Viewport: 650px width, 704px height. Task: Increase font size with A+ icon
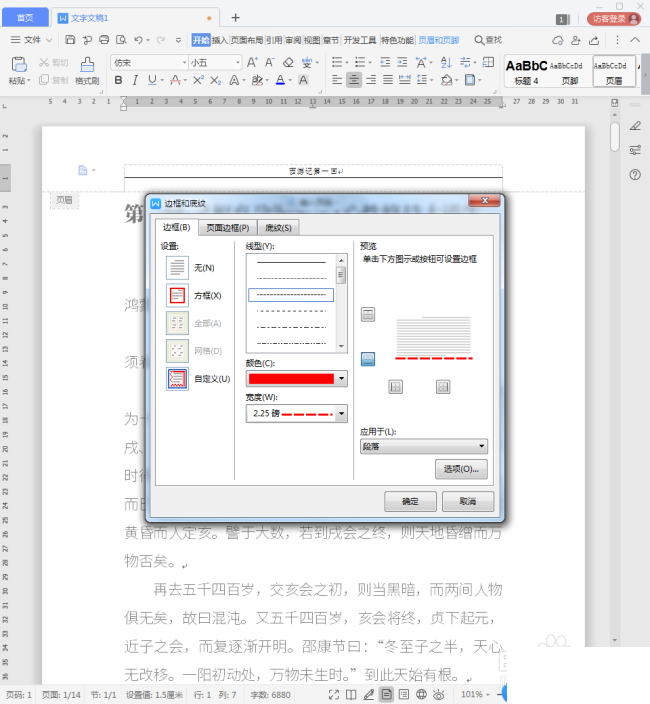[252, 62]
